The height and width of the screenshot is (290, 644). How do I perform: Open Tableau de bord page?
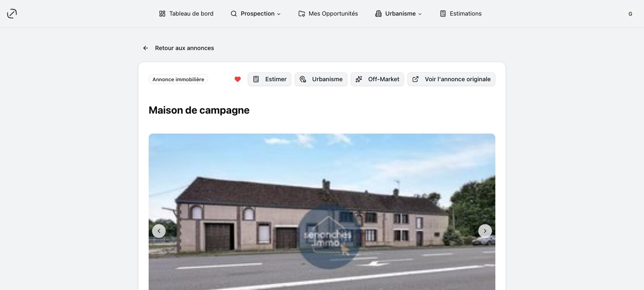point(186,14)
